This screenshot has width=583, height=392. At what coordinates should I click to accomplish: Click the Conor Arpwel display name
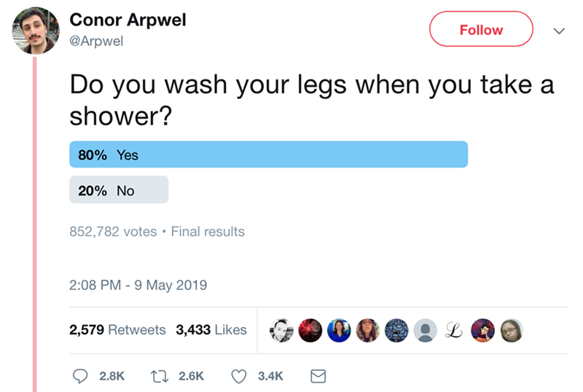[128, 20]
